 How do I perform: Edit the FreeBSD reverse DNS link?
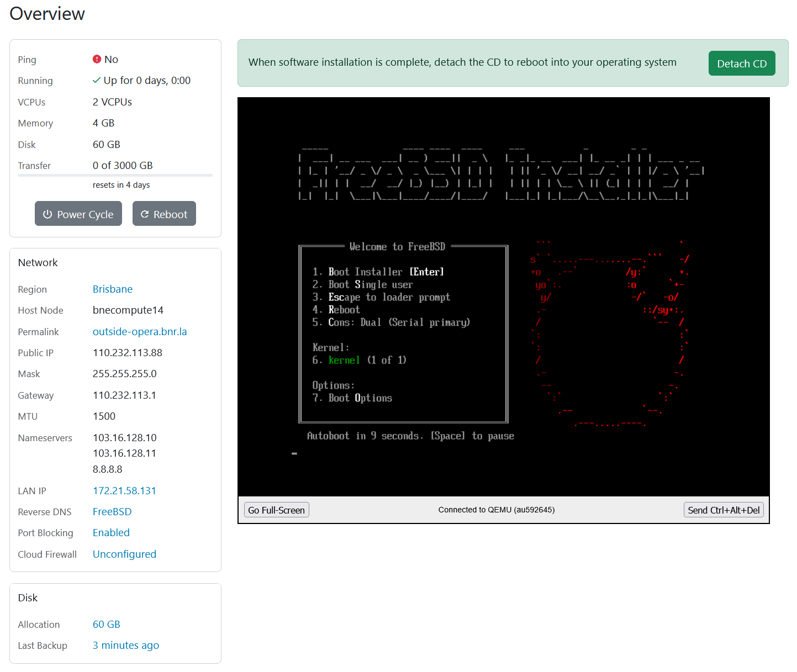point(112,511)
